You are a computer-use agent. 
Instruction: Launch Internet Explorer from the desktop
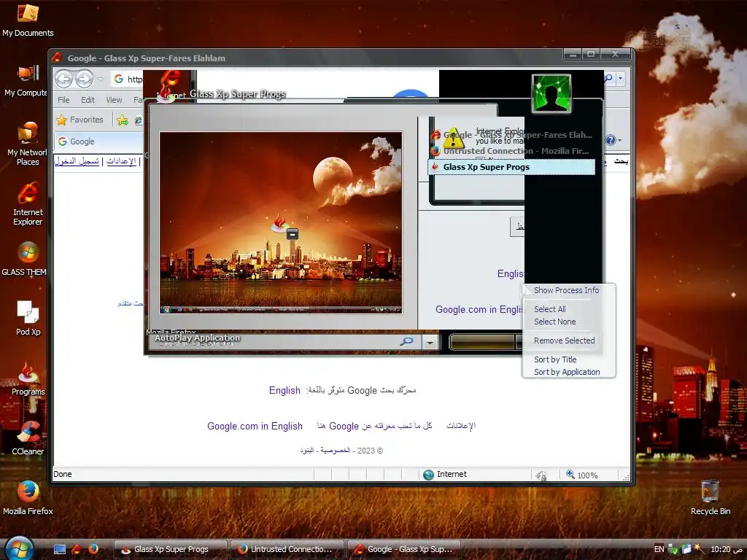tap(28, 203)
